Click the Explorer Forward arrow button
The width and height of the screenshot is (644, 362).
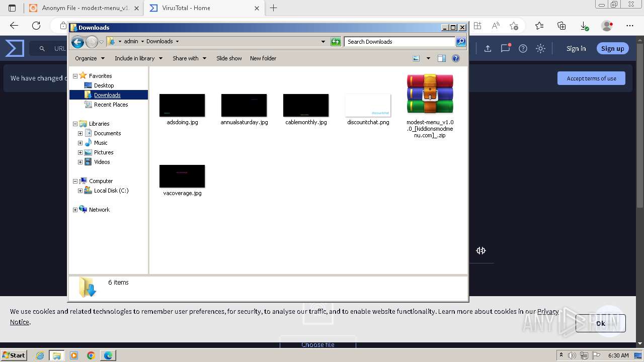click(92, 42)
